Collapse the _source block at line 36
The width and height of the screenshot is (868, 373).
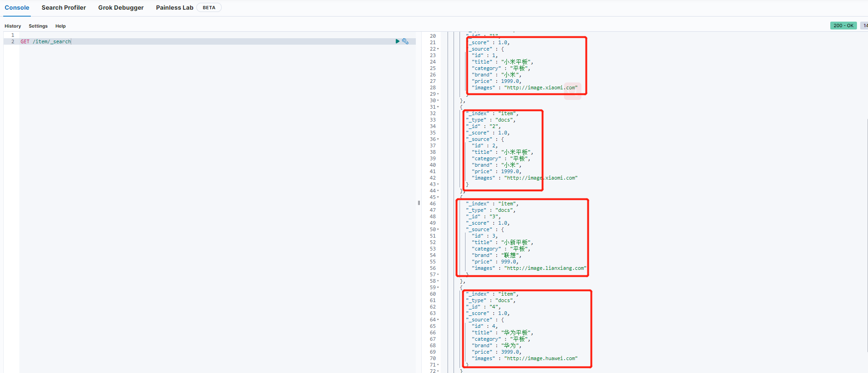tap(438, 139)
